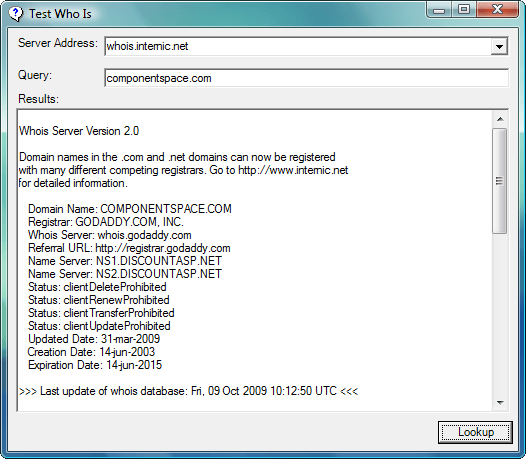Image resolution: width=526 pixels, height=459 pixels.
Task: Click the results scrollbar up arrow
Action: 500,119
